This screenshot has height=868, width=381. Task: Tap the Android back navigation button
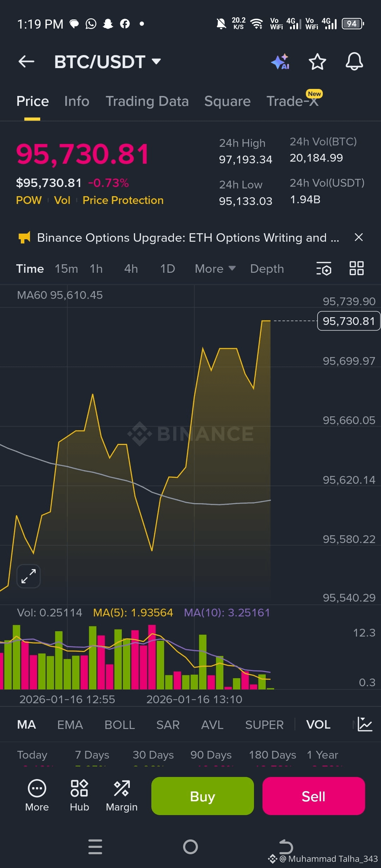click(286, 846)
